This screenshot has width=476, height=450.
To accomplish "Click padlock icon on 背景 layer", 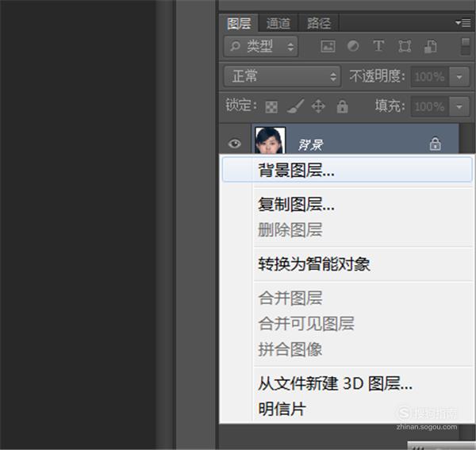I will point(435,144).
